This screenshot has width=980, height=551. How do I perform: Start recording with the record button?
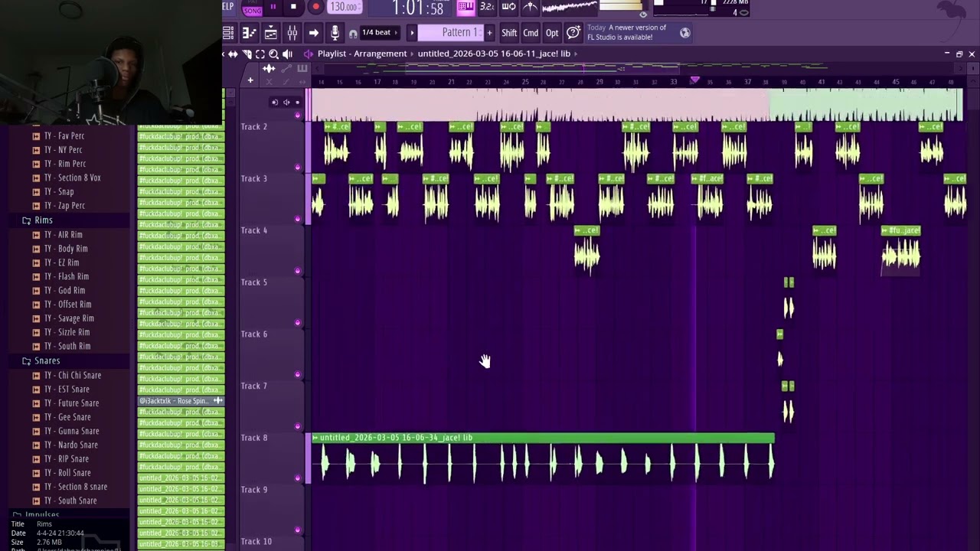pos(315,7)
